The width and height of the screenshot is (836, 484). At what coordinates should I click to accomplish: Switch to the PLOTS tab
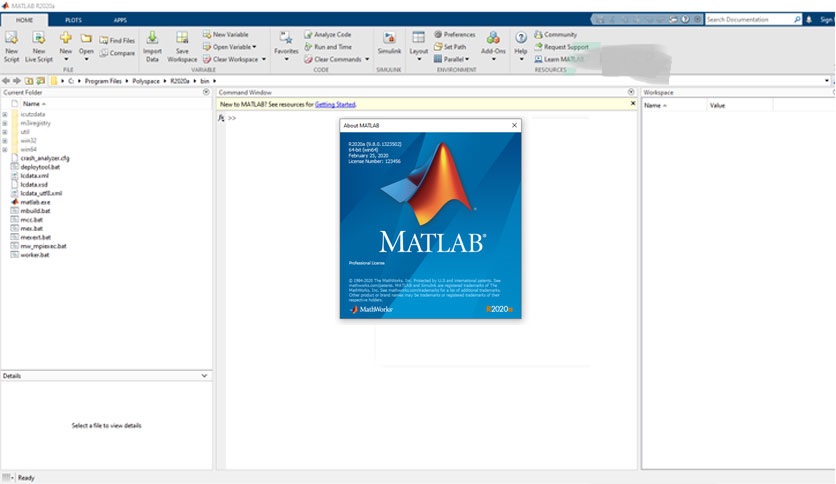pos(73,20)
